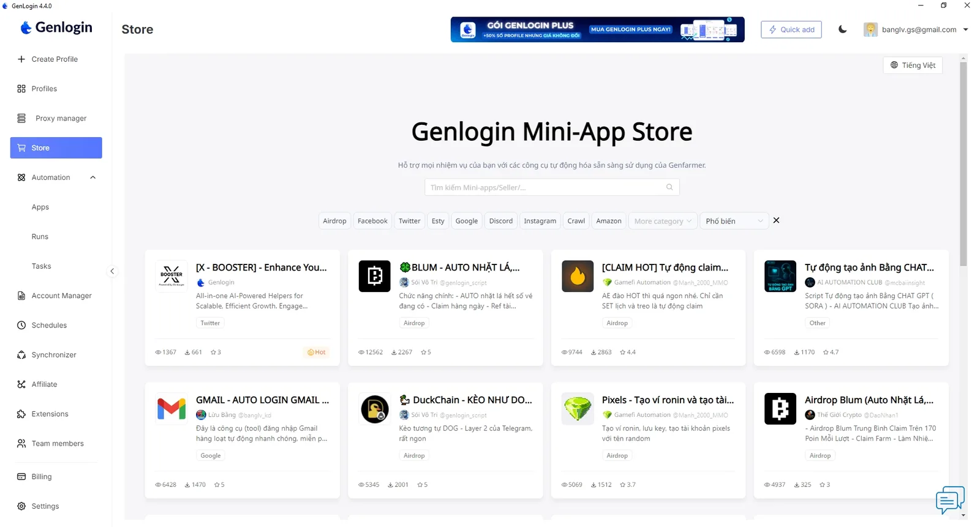980x527 pixels.
Task: Filter by Crawl category
Action: point(576,221)
